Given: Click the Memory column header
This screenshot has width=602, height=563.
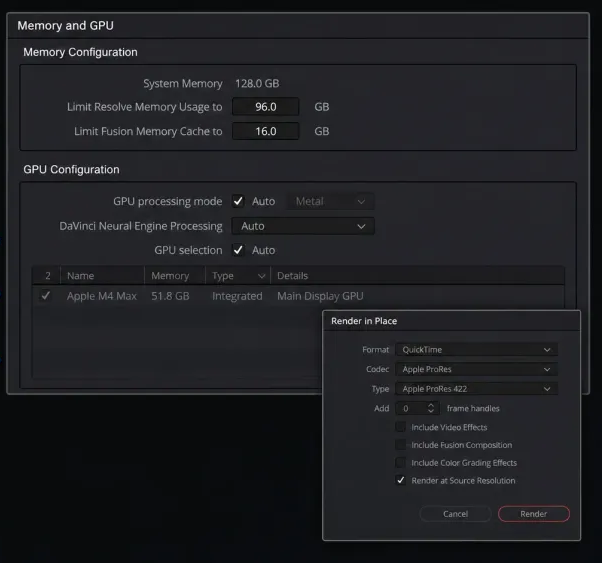Looking at the screenshot, I should [x=175, y=276].
